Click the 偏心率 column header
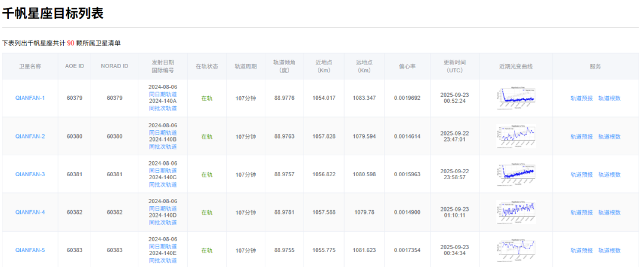This screenshot has height=267, width=644. (407, 66)
